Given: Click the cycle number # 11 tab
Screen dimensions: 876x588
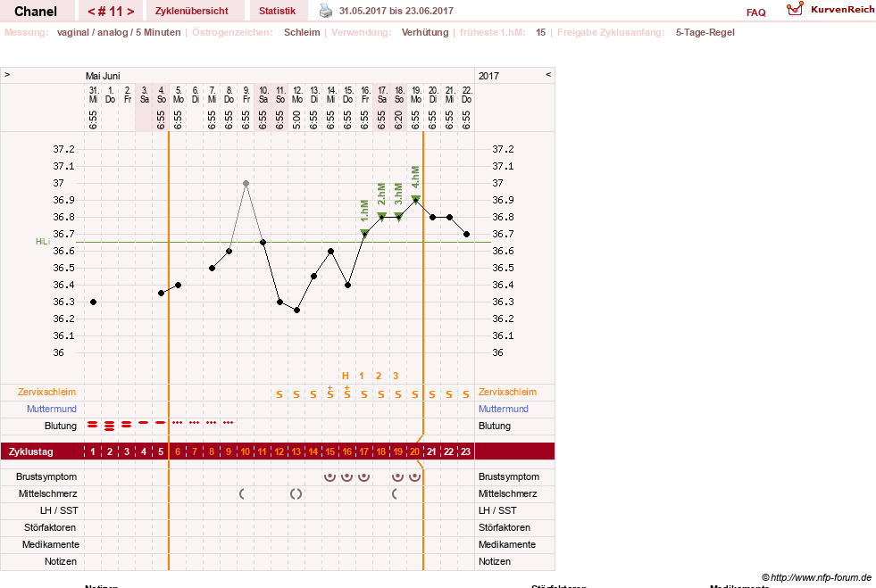Looking at the screenshot, I should 112,12.
